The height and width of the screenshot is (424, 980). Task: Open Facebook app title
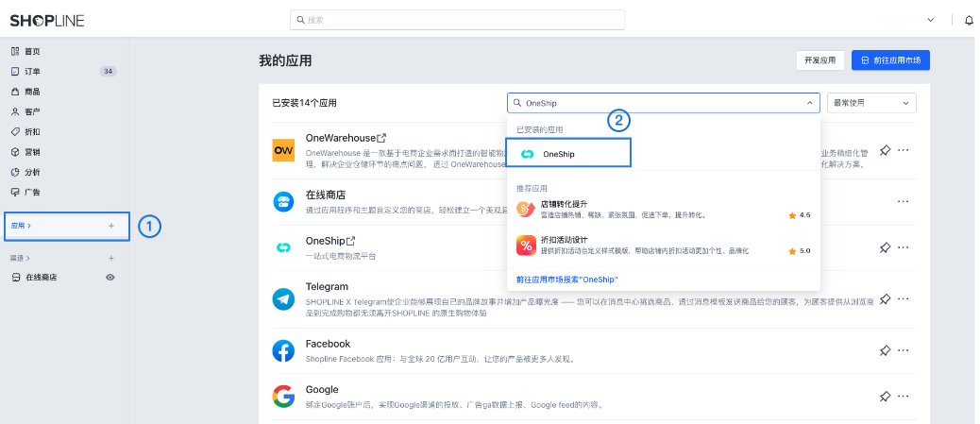click(329, 344)
